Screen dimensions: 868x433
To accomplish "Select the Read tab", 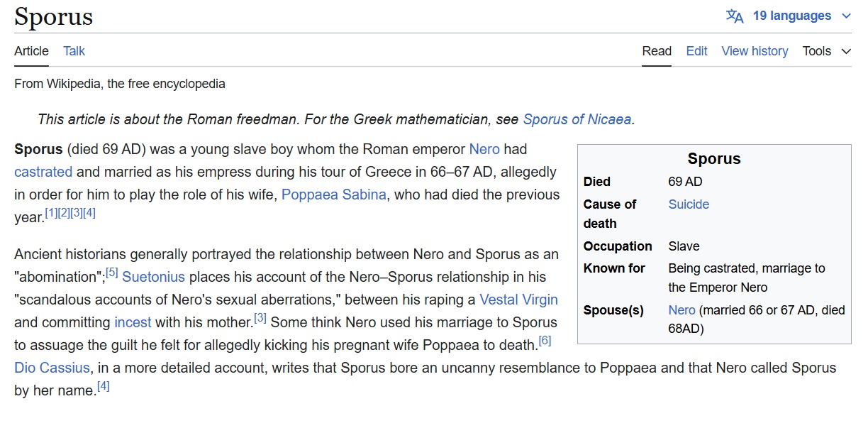I will [657, 51].
